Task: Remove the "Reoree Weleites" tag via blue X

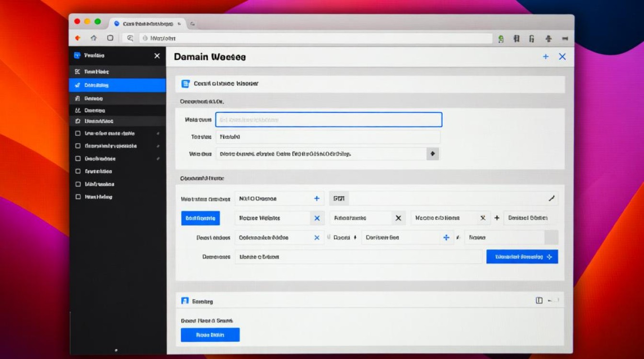Action: 317,218
